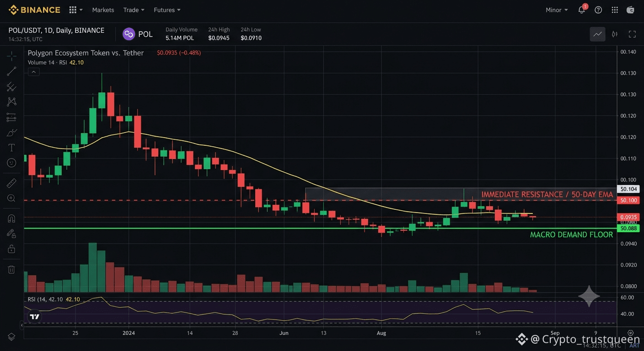The image size is (644, 351).
Task: Toggle stay-in-drawing-mode pencil lock
Action: pos(11,234)
